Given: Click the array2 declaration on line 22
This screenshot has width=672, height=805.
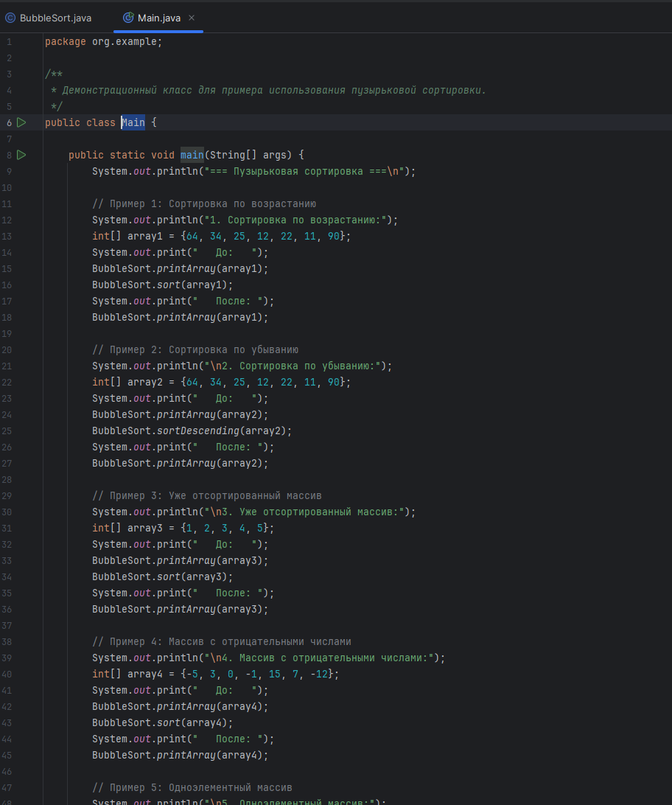Looking at the screenshot, I should (222, 382).
